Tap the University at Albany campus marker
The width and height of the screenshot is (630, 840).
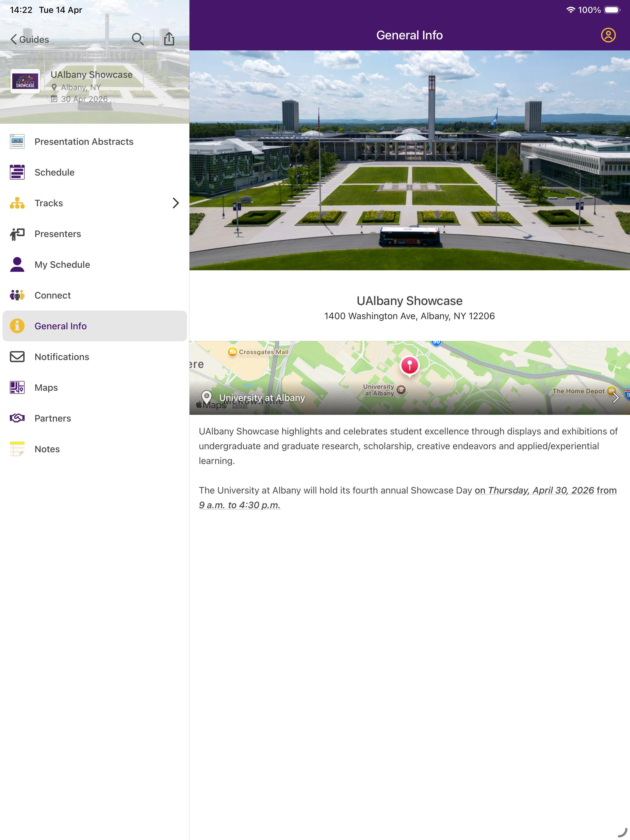pos(401,390)
